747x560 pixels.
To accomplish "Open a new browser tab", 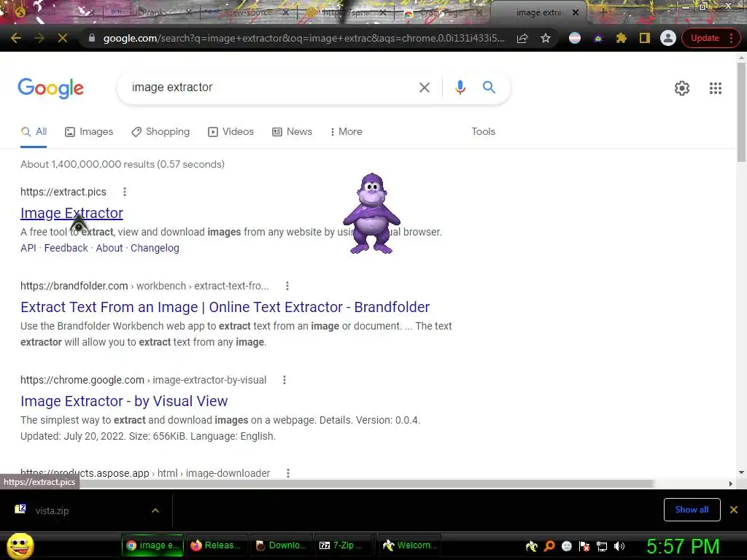I will tap(602, 12).
